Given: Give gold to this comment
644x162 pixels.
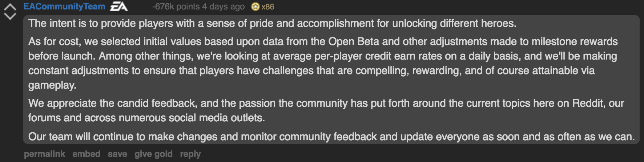Looking at the screenshot, I should 153,154.
